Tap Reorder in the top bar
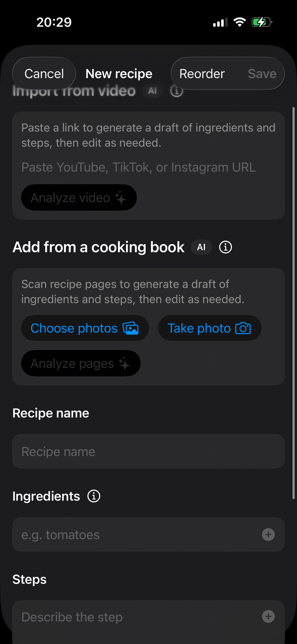 pyautogui.click(x=202, y=74)
